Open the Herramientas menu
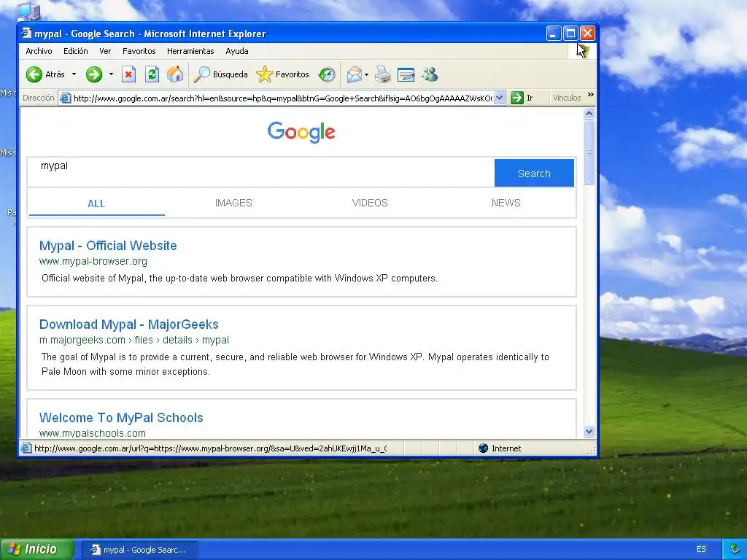The width and height of the screenshot is (747, 560). tap(190, 51)
